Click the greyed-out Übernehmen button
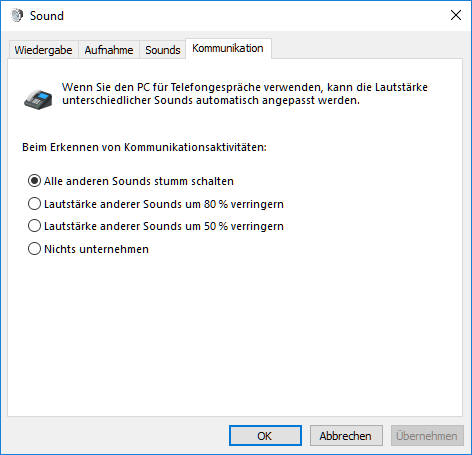The width and height of the screenshot is (472, 455). [x=427, y=436]
